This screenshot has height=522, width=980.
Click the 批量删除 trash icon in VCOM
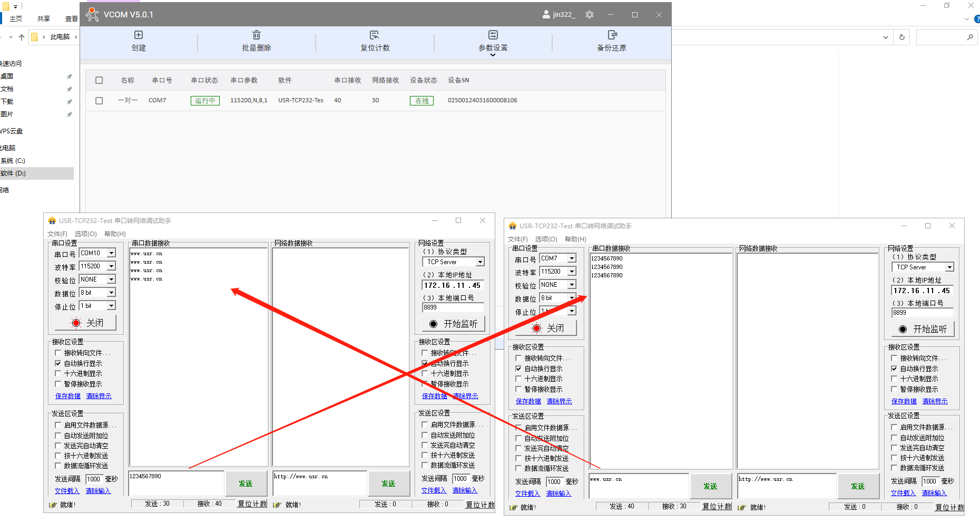pos(257,35)
